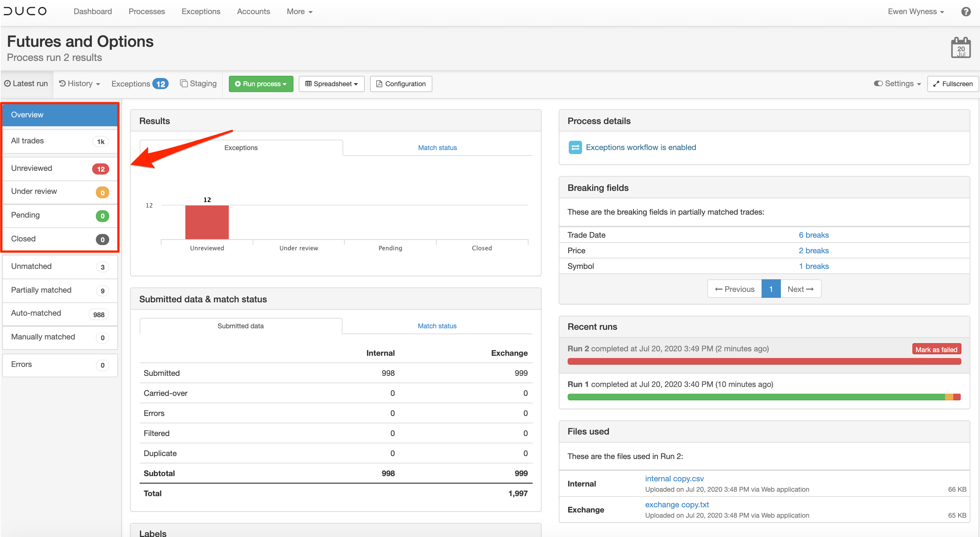Open the Processes menu item
The height and width of the screenshot is (537, 980).
(146, 12)
